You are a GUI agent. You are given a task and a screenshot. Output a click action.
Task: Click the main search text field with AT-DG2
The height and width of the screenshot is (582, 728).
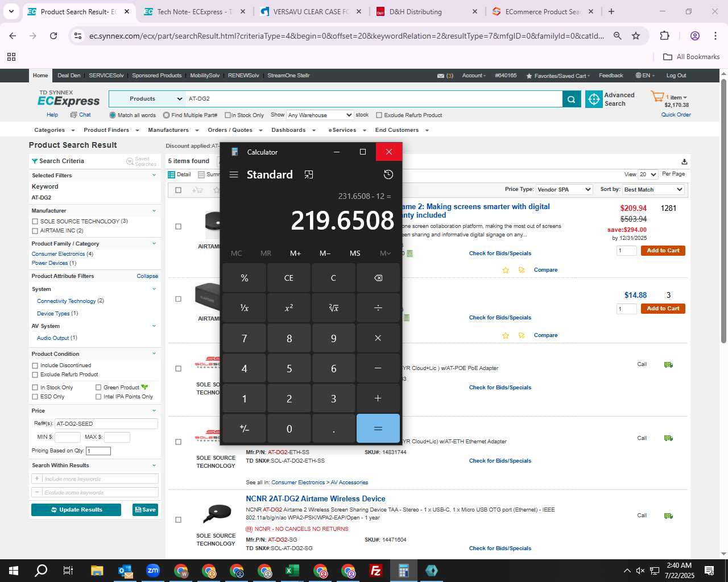[x=374, y=99]
